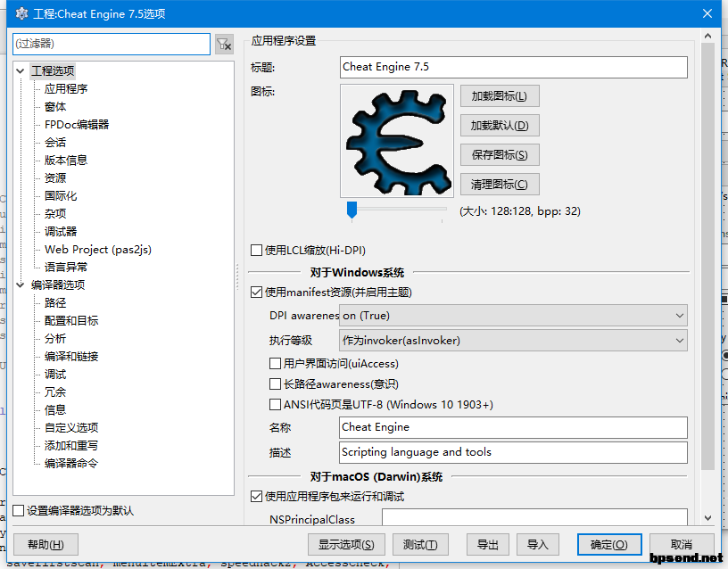728x569 pixels.
Task: Select 编译器命令 tree item
Action: click(71, 463)
